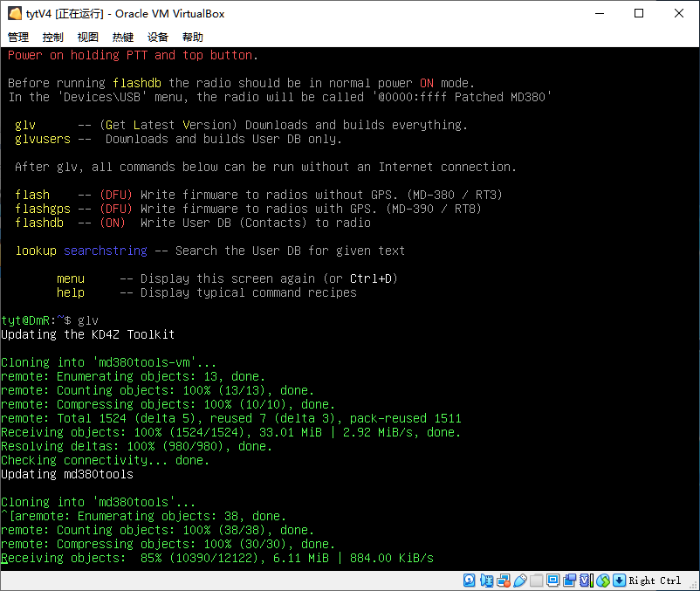Image resolution: width=700 pixels, height=591 pixels.
Task: Toggle the green mouse integration icon
Action: pos(603,581)
